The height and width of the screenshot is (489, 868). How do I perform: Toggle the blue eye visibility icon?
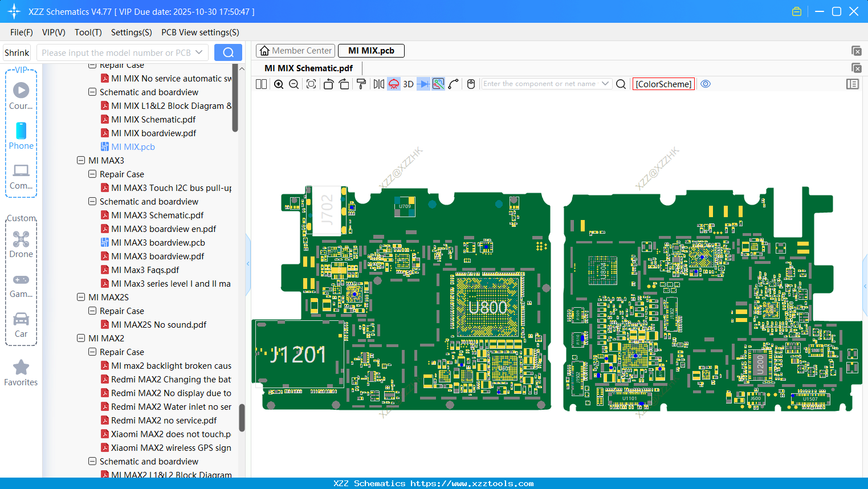click(706, 84)
